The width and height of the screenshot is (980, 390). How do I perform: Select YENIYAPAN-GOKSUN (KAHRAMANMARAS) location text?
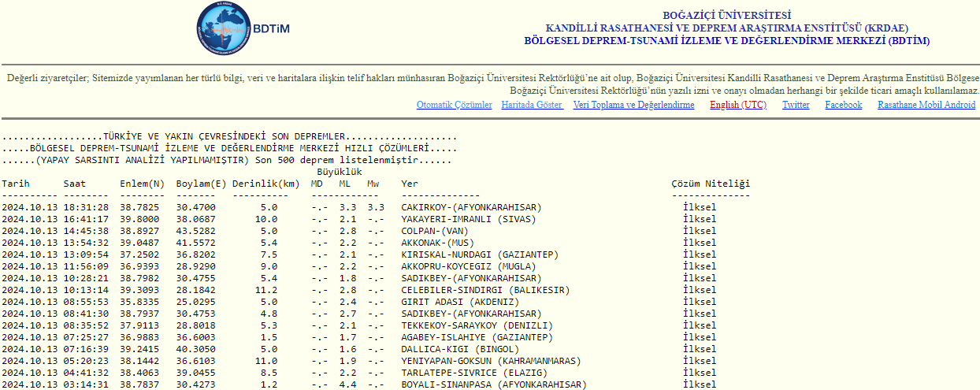[x=491, y=361]
